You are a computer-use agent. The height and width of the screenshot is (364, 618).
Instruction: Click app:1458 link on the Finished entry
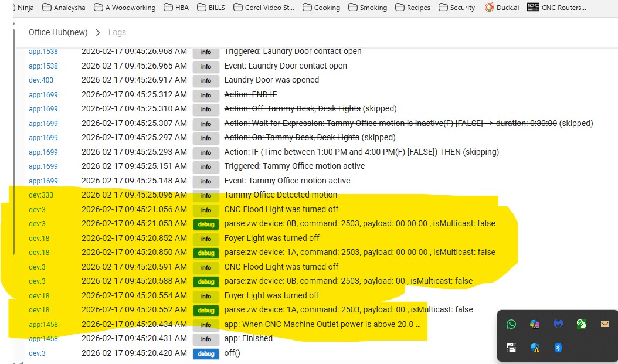[43, 339]
